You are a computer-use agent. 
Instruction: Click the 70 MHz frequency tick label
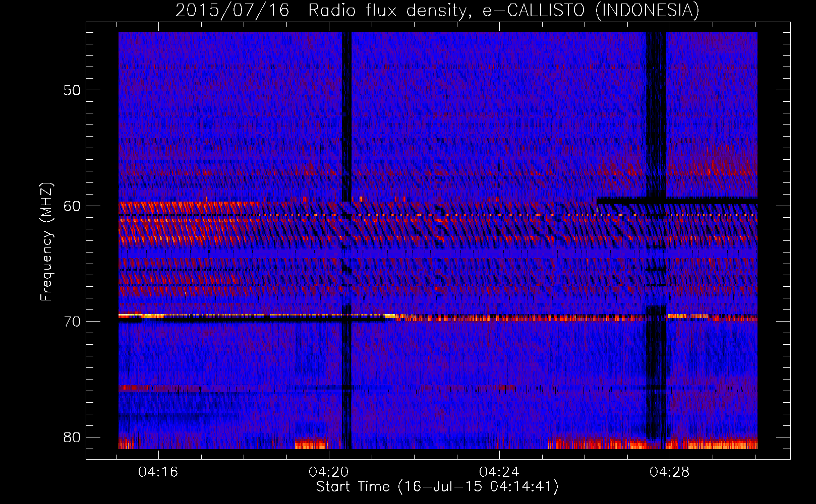pos(72,322)
